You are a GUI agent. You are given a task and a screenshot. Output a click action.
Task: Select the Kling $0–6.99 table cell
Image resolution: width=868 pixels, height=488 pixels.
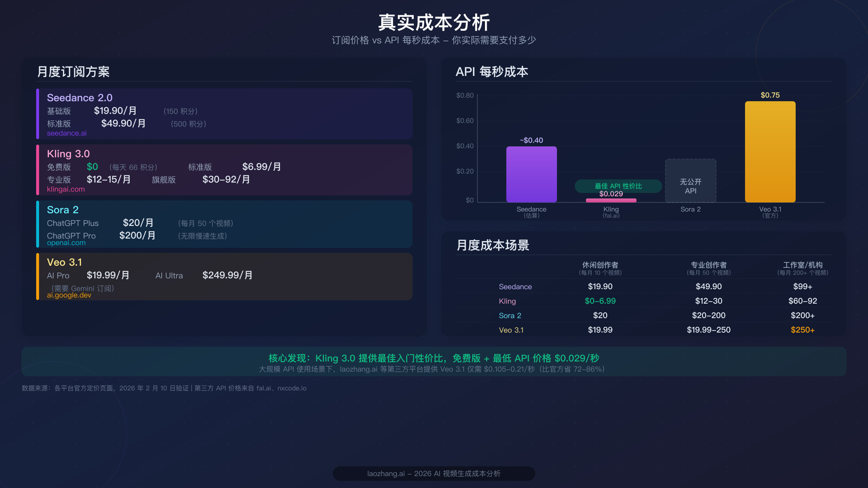[x=601, y=301]
